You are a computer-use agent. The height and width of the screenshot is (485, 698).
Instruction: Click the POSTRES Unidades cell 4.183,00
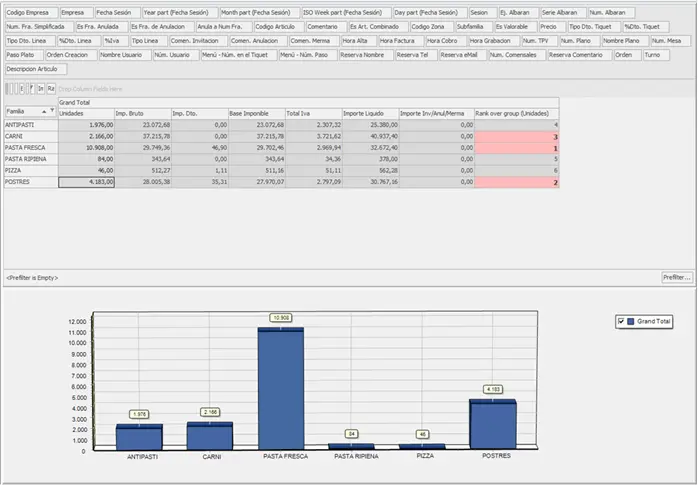[x=86, y=182]
